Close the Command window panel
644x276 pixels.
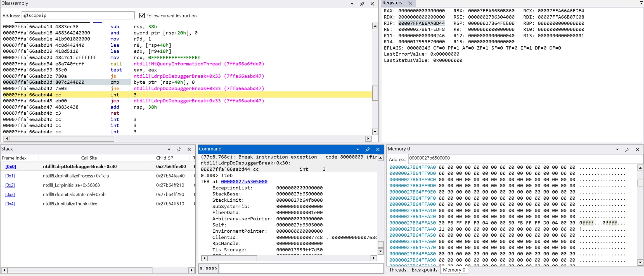point(378,149)
